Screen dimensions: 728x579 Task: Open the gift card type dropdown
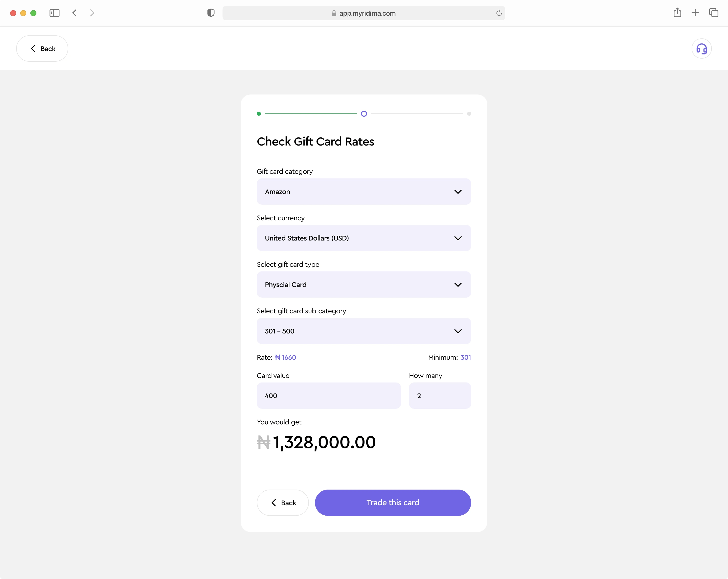tap(364, 284)
